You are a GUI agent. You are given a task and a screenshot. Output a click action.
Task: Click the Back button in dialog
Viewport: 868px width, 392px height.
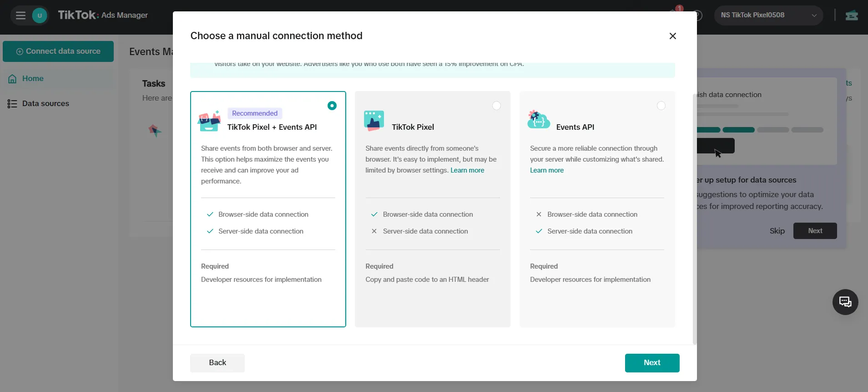click(217, 363)
